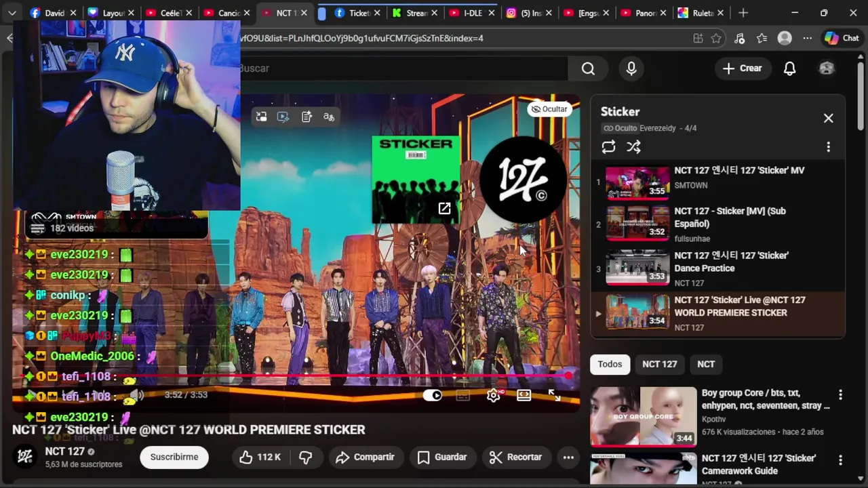Open options for Sticker Camerawork Guide video

(x=840, y=460)
